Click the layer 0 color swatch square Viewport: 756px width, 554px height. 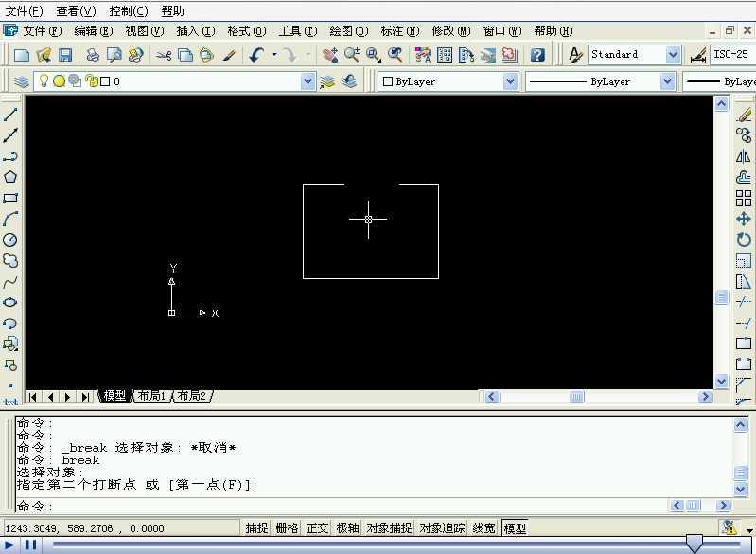106,81
